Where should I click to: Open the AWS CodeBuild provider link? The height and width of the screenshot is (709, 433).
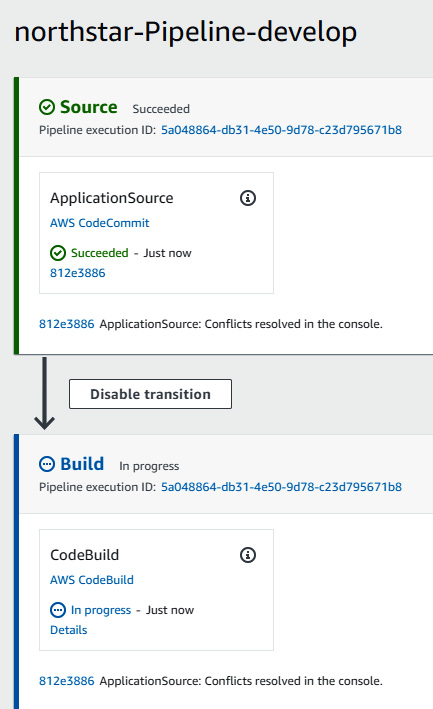(92, 580)
